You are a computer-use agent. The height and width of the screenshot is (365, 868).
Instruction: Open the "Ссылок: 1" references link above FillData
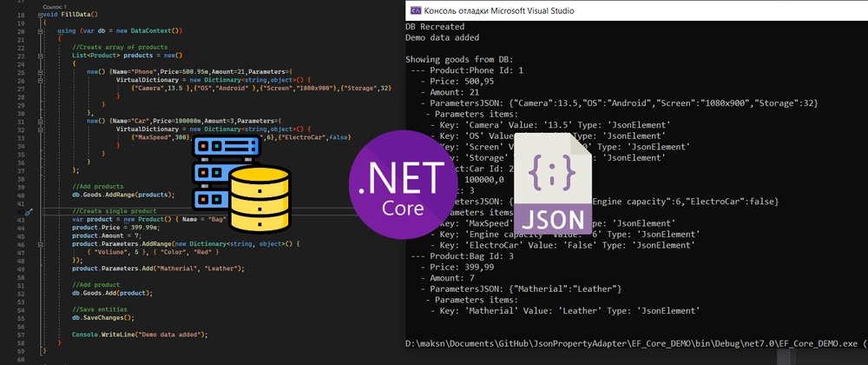click(x=53, y=6)
